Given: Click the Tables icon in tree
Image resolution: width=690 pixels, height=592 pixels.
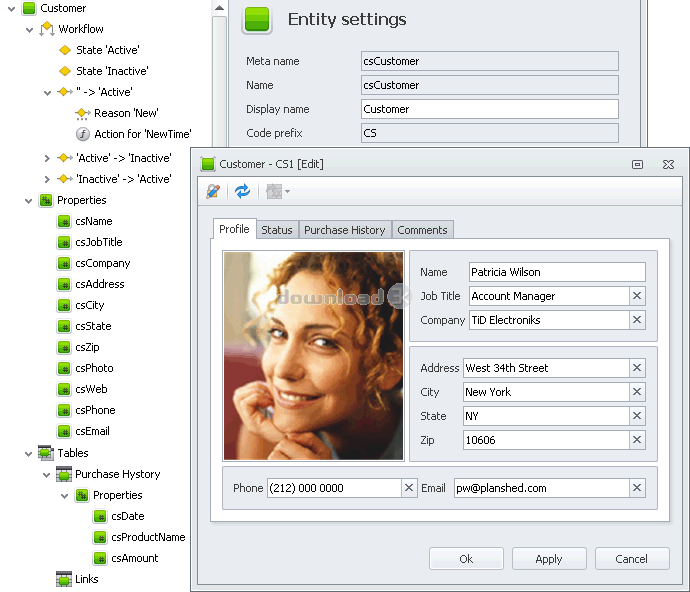Looking at the screenshot, I should point(46,452).
